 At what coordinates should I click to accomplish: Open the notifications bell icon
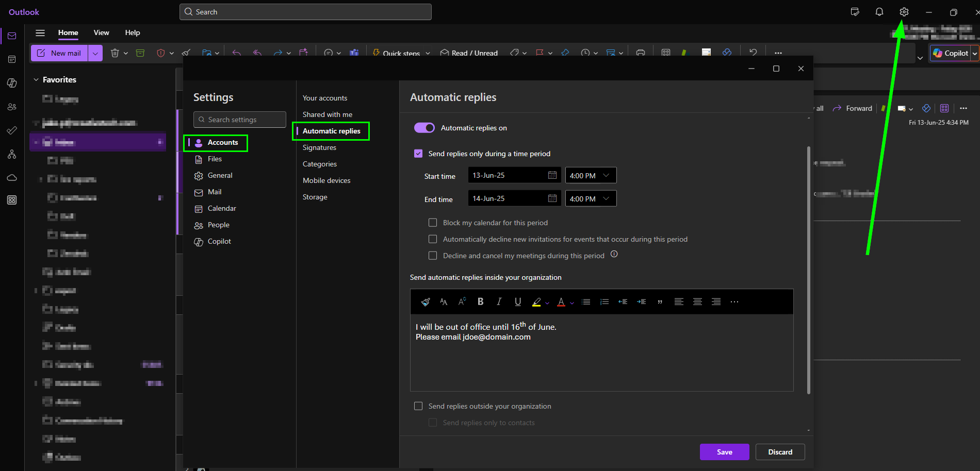879,12
